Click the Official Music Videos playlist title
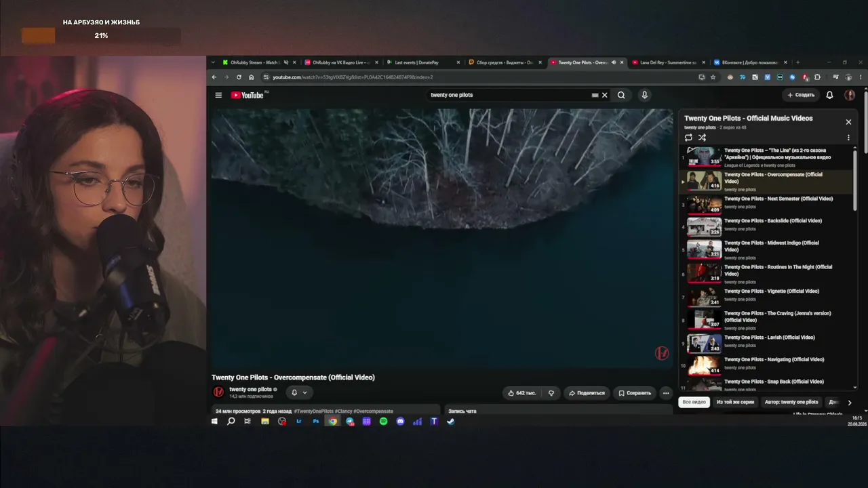 pyautogui.click(x=748, y=119)
